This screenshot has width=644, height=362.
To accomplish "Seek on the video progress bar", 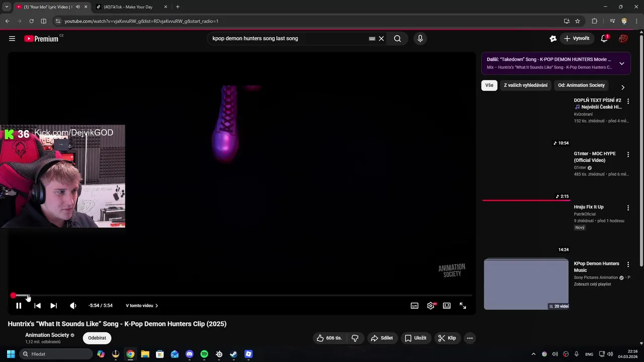I will (242, 296).
